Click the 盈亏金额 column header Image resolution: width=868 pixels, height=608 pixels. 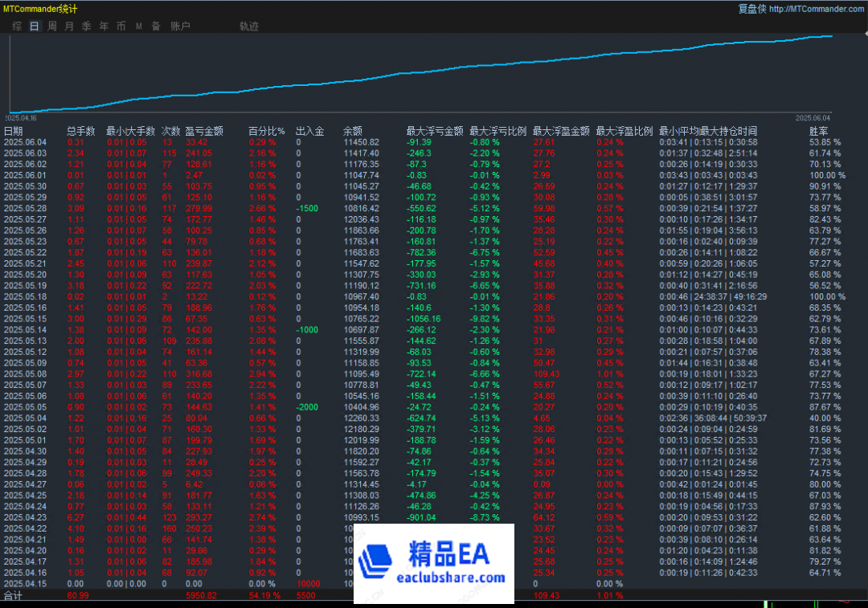tap(204, 131)
